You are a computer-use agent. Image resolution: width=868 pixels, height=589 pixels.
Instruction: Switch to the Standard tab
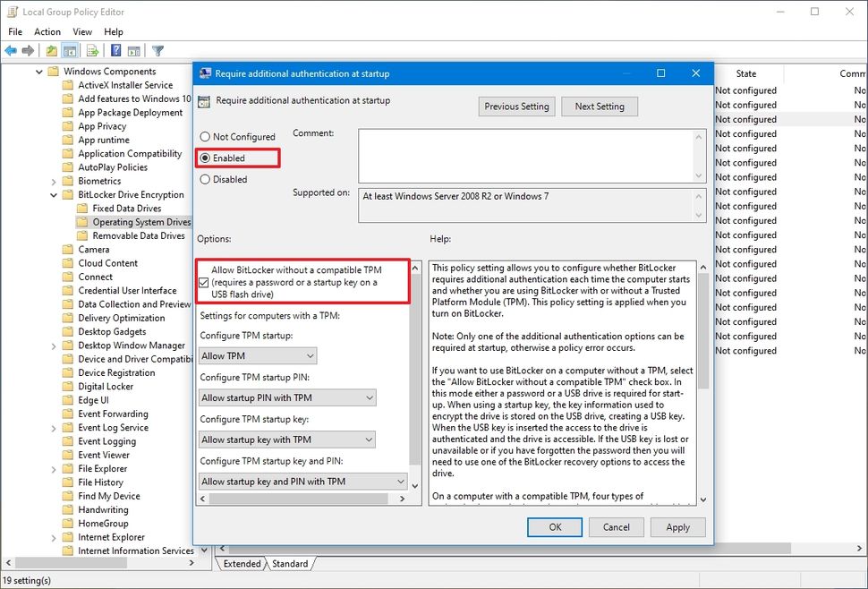pos(290,564)
